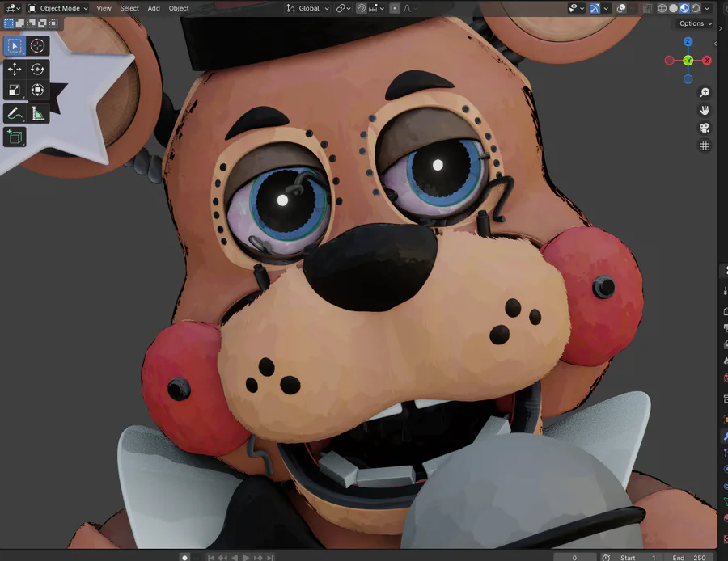This screenshot has width=728, height=561.
Task: Set selection mode to invert
Action: tap(42, 23)
